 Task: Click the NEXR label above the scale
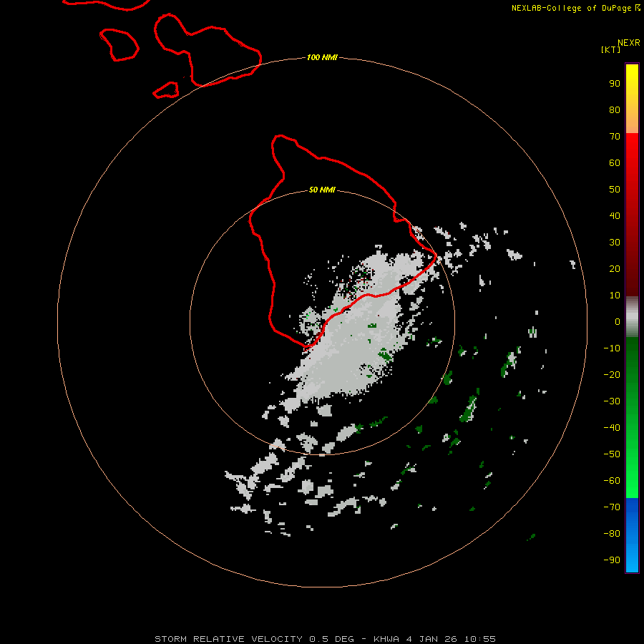coord(629,42)
